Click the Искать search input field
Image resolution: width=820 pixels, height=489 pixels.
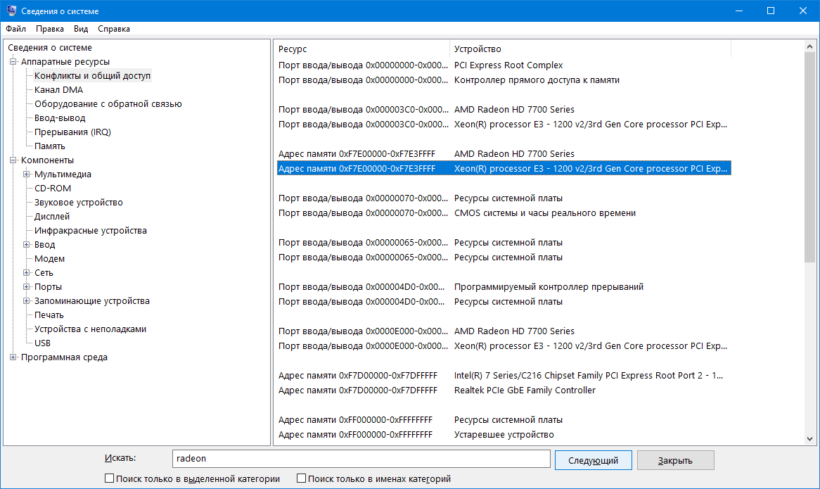tap(360, 459)
